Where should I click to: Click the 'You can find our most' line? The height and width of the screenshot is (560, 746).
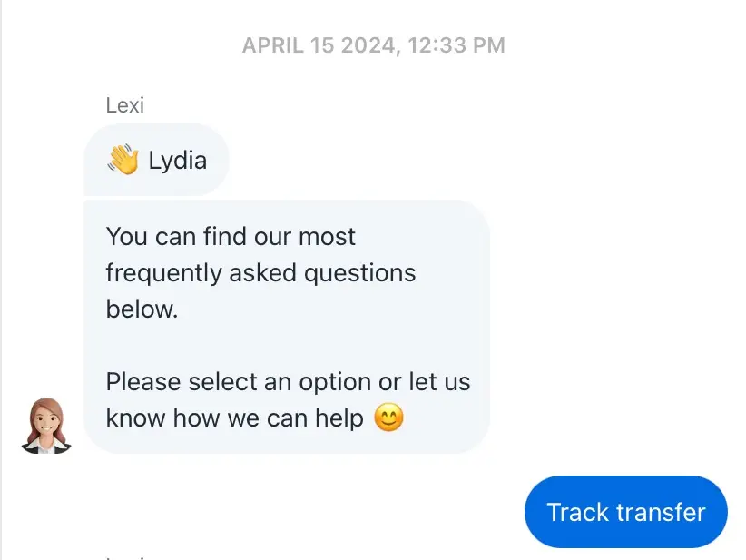point(231,237)
